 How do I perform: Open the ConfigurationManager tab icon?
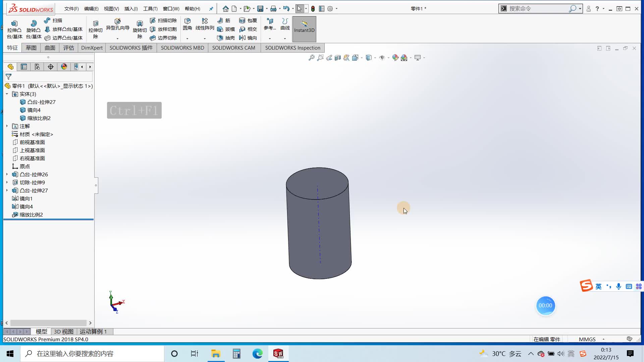click(x=37, y=67)
